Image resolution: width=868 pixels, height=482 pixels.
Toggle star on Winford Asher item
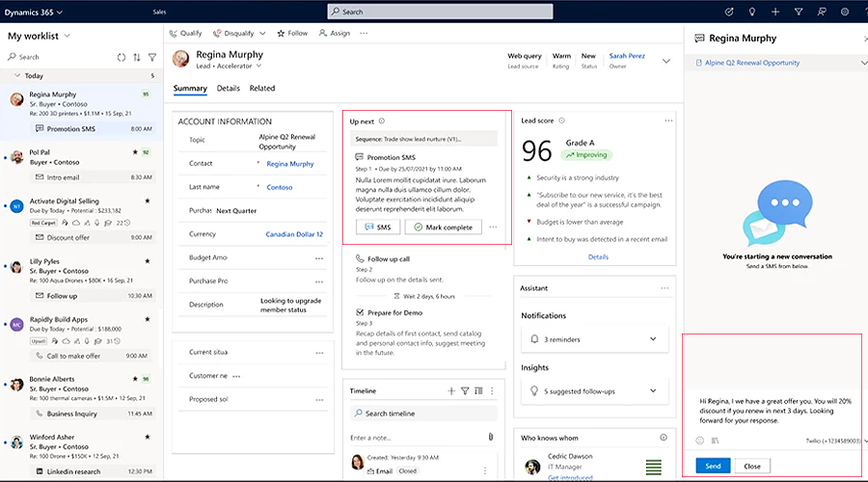click(x=148, y=437)
